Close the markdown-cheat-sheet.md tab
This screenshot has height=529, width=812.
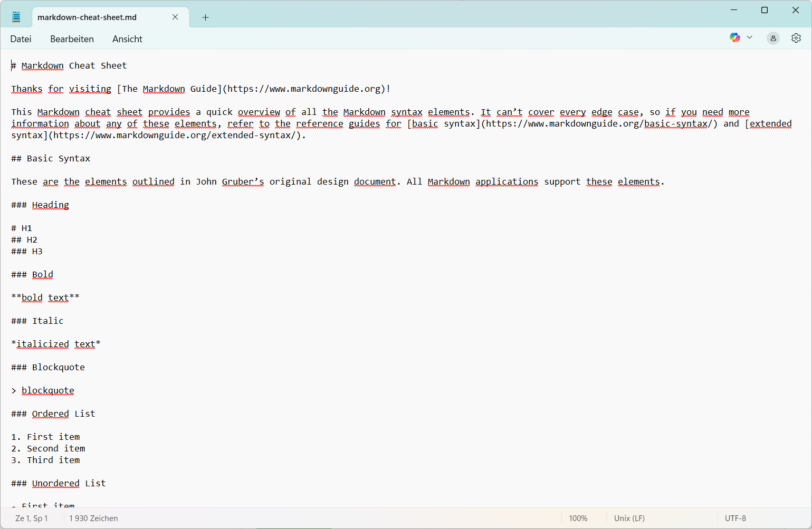175,17
